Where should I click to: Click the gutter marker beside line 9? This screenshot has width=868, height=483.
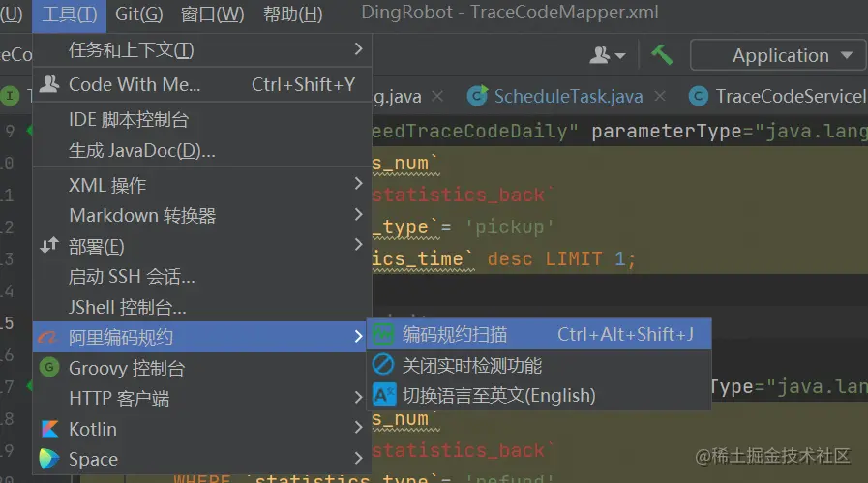pyautogui.click(x=29, y=131)
